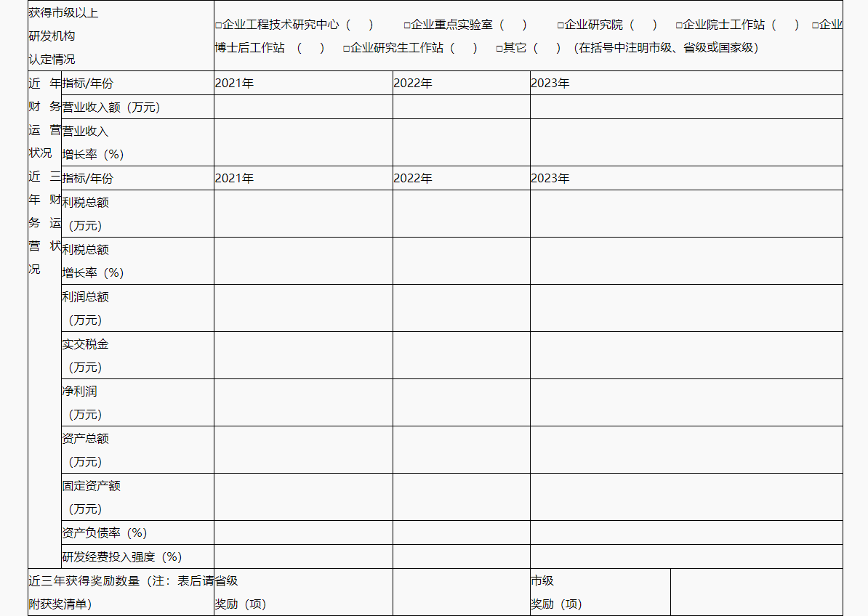Click the 2021年 cell for 资产总额

303,450
